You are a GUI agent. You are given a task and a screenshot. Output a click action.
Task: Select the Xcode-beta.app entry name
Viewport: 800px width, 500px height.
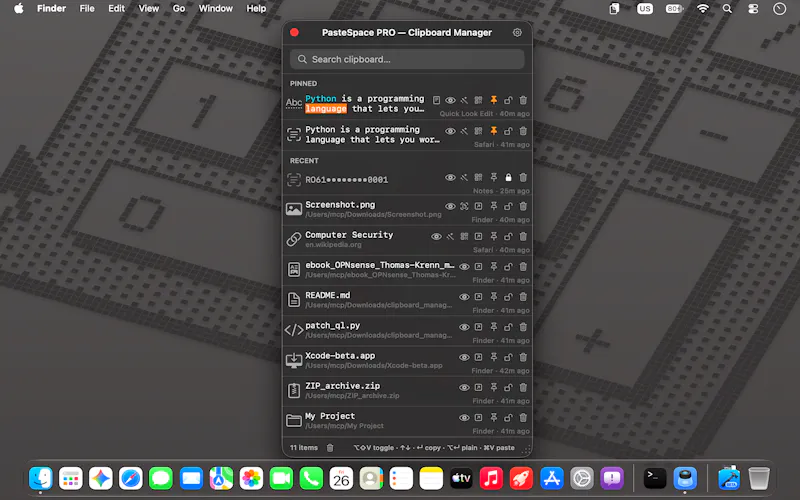(340, 356)
